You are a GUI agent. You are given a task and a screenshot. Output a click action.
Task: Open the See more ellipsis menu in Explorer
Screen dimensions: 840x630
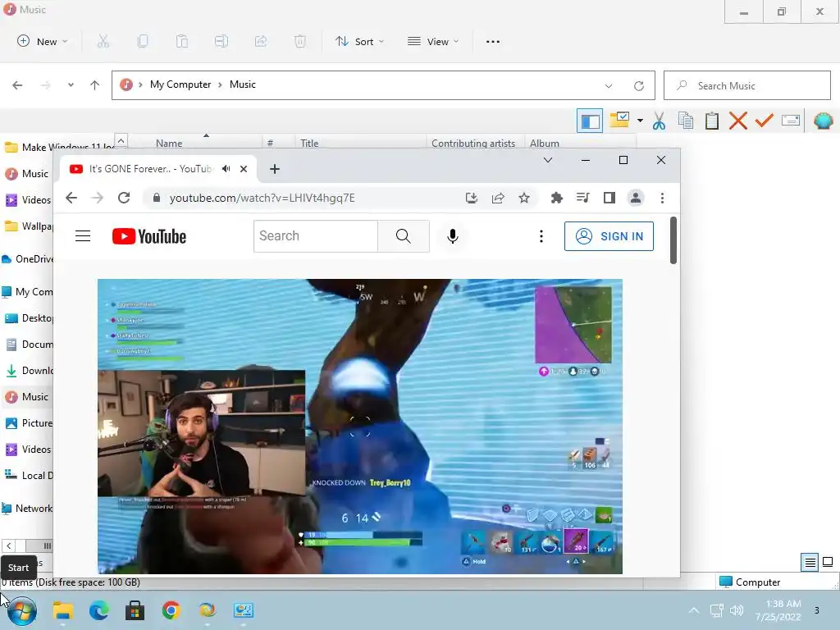pyautogui.click(x=493, y=41)
